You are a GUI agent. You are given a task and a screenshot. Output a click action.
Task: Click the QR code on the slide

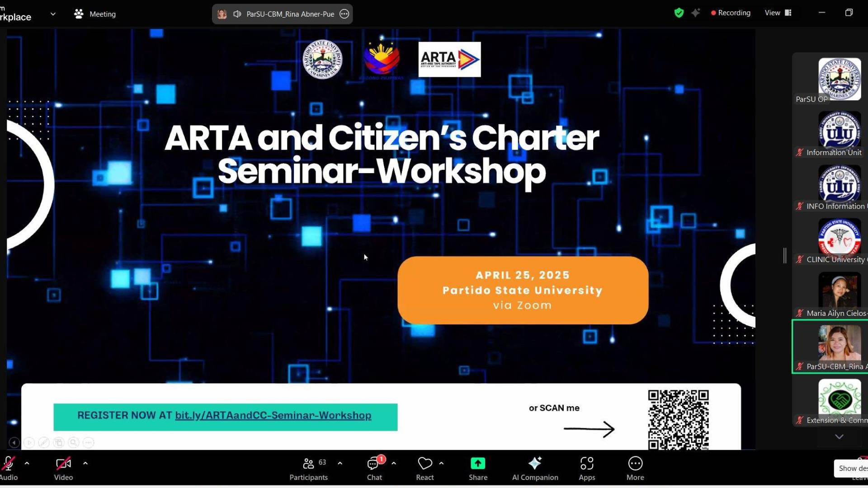[x=678, y=420]
